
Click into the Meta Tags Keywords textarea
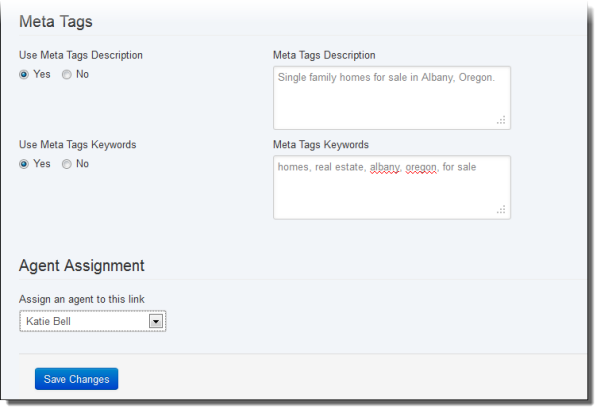point(392,187)
